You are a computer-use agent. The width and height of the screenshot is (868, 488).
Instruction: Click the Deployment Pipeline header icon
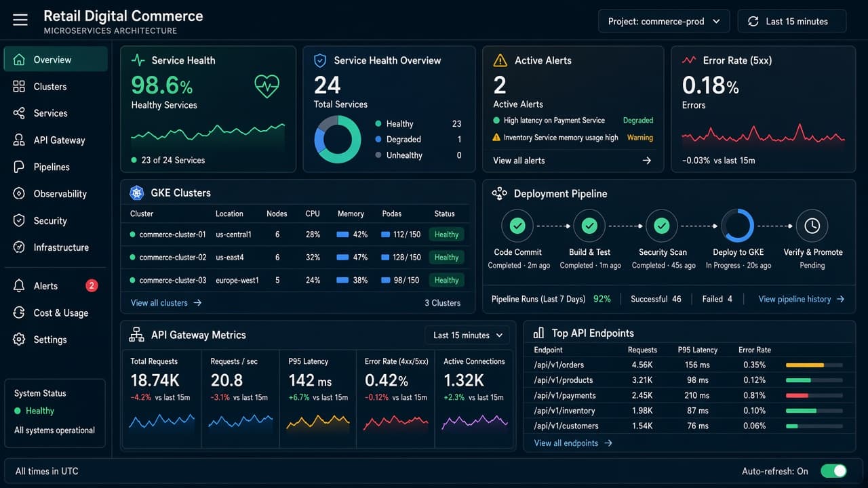pos(499,194)
